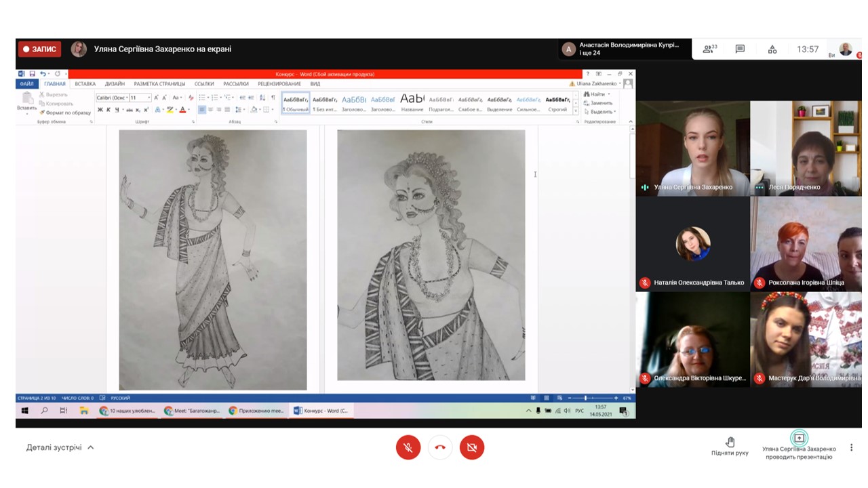Click the presentation screen share icon
The width and height of the screenshot is (868, 488).
[x=799, y=438]
